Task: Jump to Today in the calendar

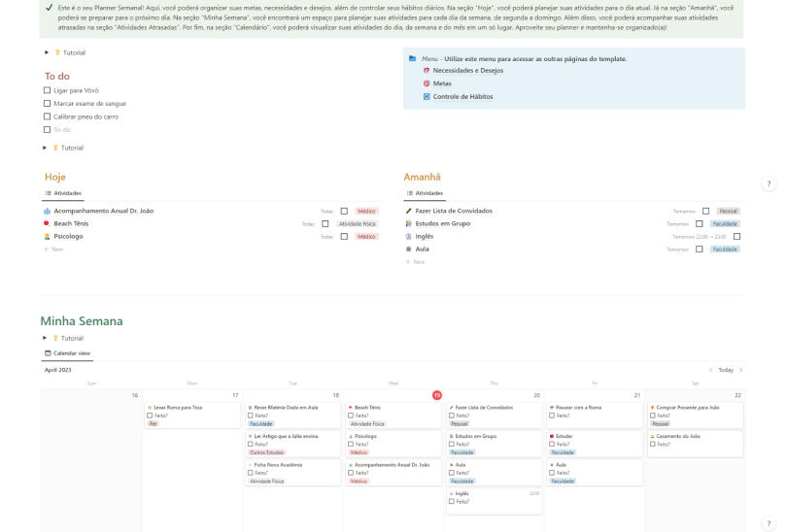Action: [726, 370]
